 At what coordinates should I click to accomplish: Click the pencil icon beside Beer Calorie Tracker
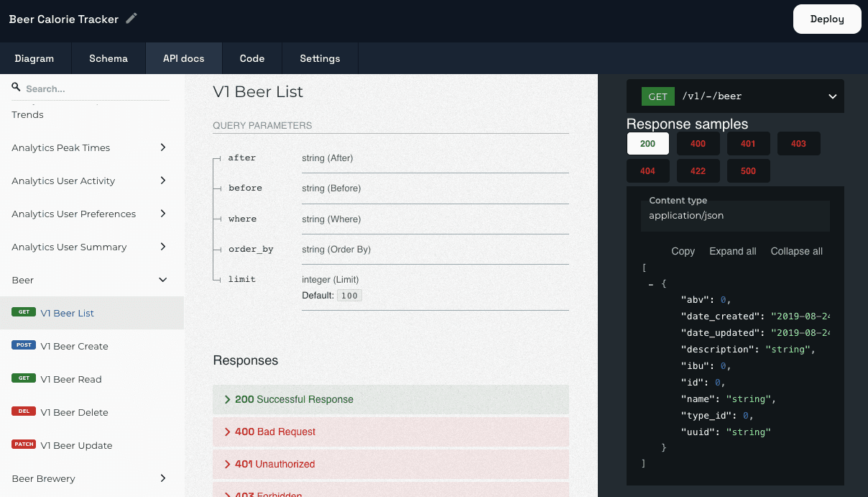tap(131, 19)
